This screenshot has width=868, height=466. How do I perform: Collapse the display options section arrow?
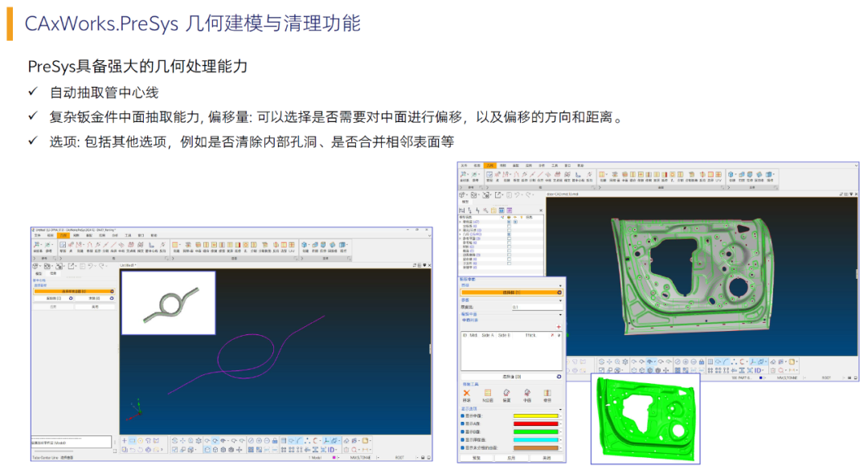[x=560, y=410]
